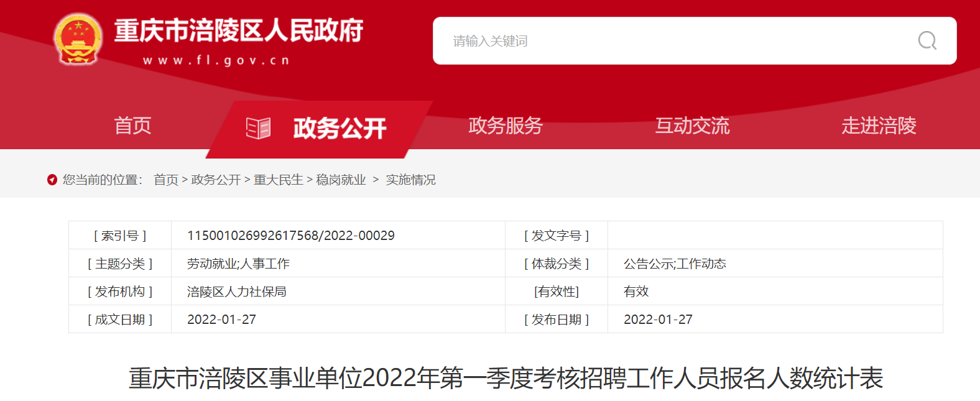Click the search magnifier icon
The image size is (980, 401).
927,41
